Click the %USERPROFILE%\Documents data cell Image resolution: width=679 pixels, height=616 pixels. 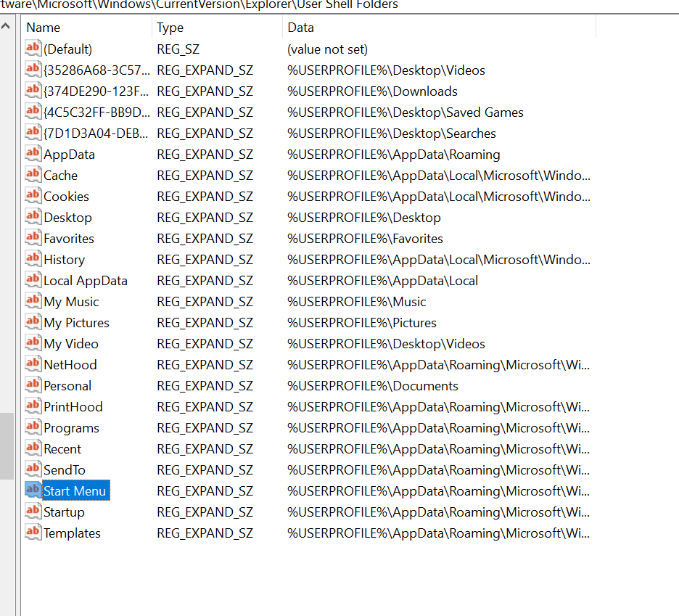coord(372,385)
